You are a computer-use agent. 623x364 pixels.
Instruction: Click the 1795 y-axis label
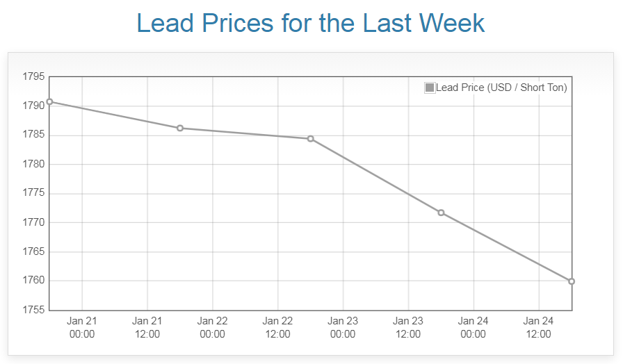33,76
